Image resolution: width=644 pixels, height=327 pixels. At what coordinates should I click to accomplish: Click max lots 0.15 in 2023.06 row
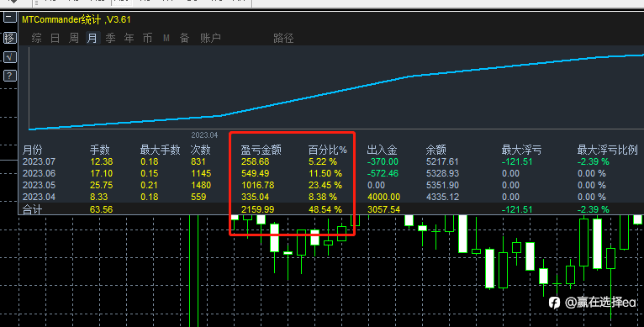[x=150, y=173]
